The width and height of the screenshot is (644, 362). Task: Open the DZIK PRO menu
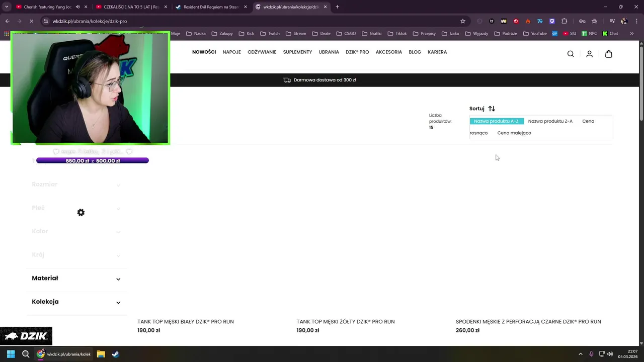click(x=357, y=52)
